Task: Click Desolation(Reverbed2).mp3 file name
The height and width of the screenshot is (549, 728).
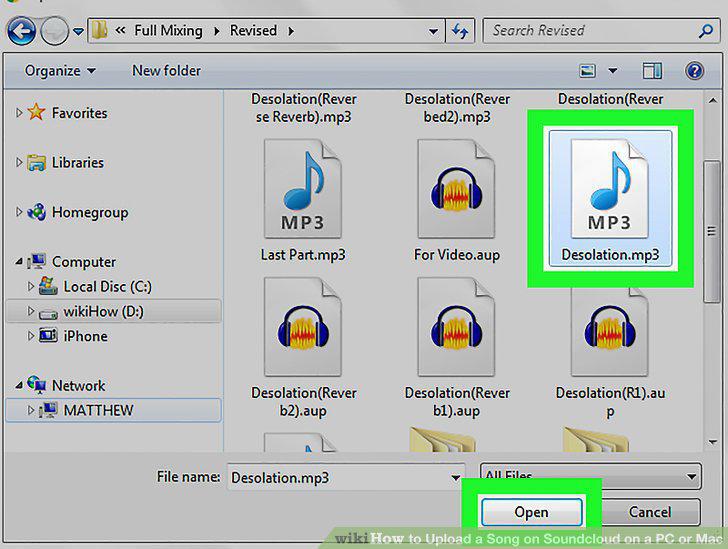Action: pyautogui.click(x=457, y=108)
